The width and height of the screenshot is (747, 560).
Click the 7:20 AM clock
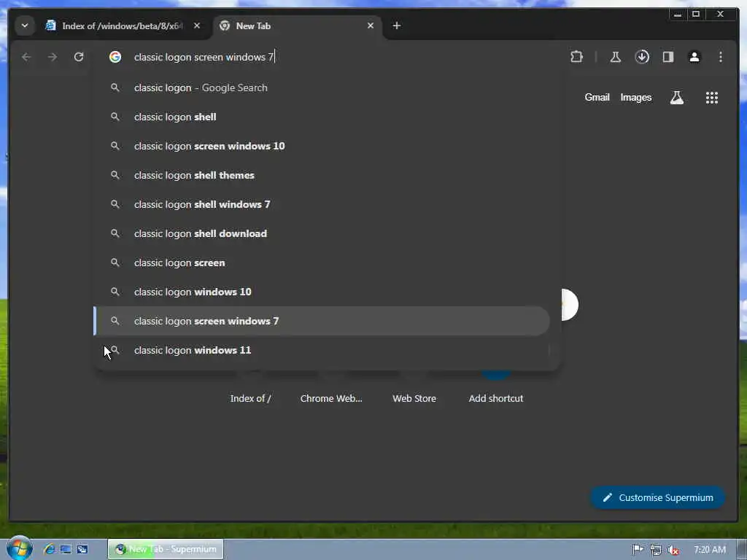click(x=710, y=550)
